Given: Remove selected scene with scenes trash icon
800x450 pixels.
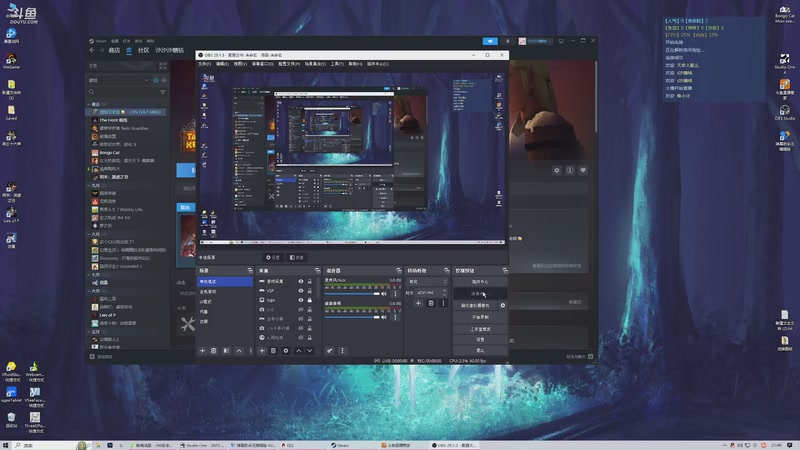Looking at the screenshot, I should pyautogui.click(x=214, y=351).
